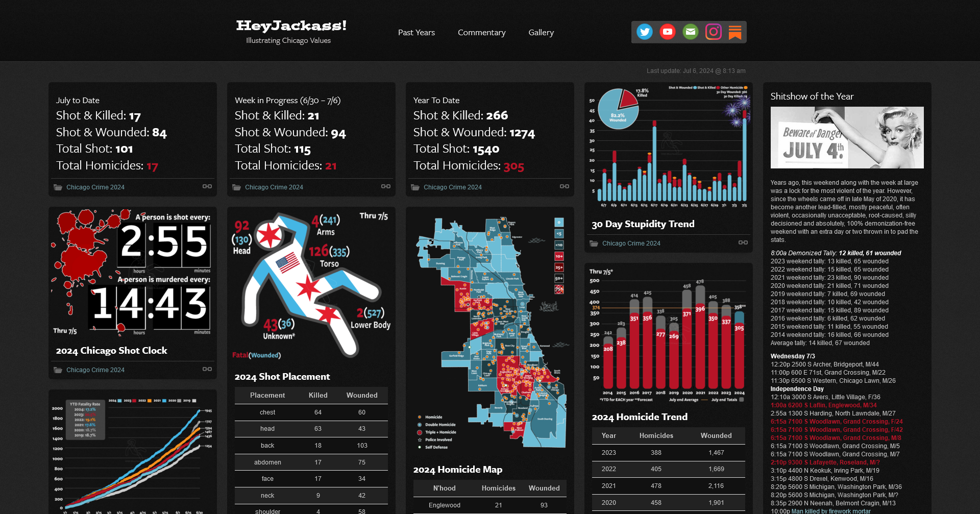Image resolution: width=980 pixels, height=514 pixels.
Task: Click folder icon on Year To Date card
Action: (x=415, y=187)
